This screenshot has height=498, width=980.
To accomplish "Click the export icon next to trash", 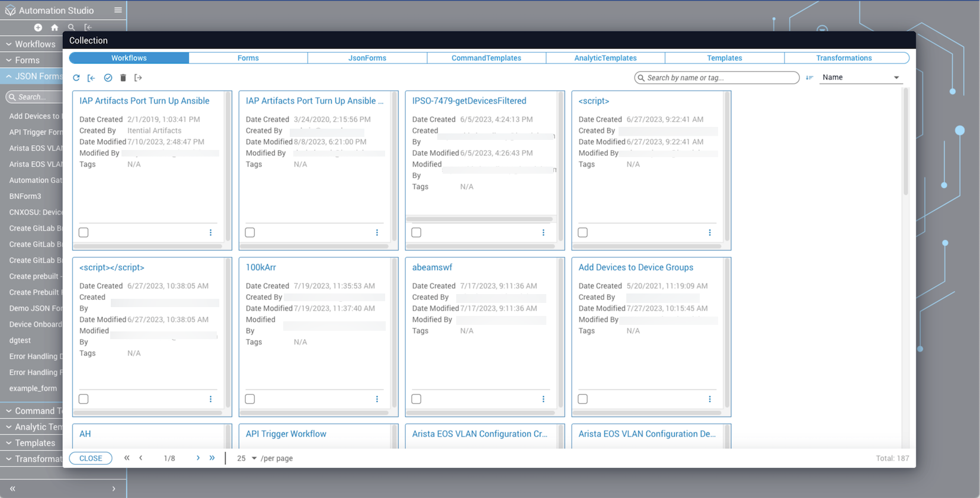I will tap(138, 78).
